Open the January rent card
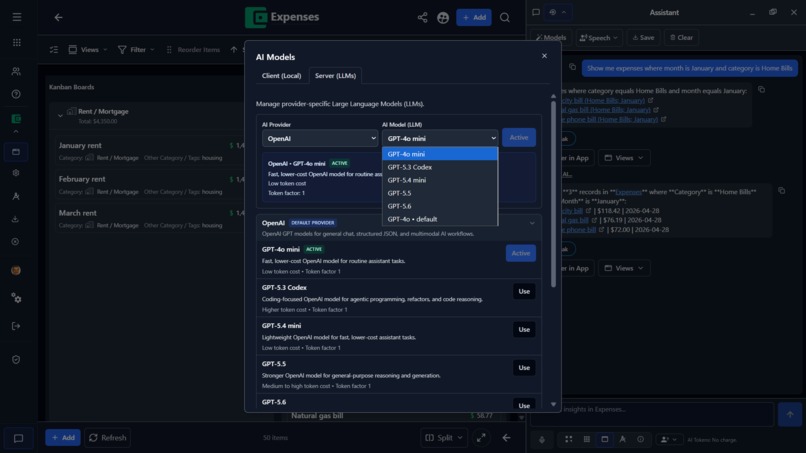Image resolution: width=806 pixels, height=453 pixels. click(x=151, y=151)
